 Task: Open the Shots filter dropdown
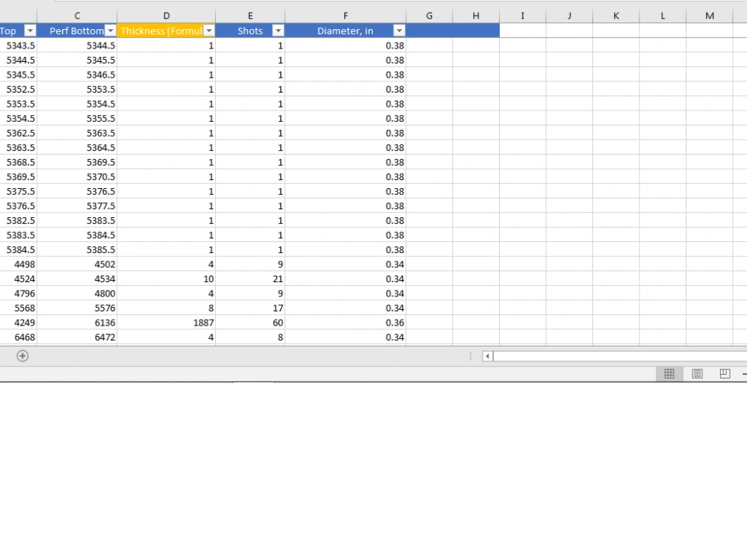278,31
